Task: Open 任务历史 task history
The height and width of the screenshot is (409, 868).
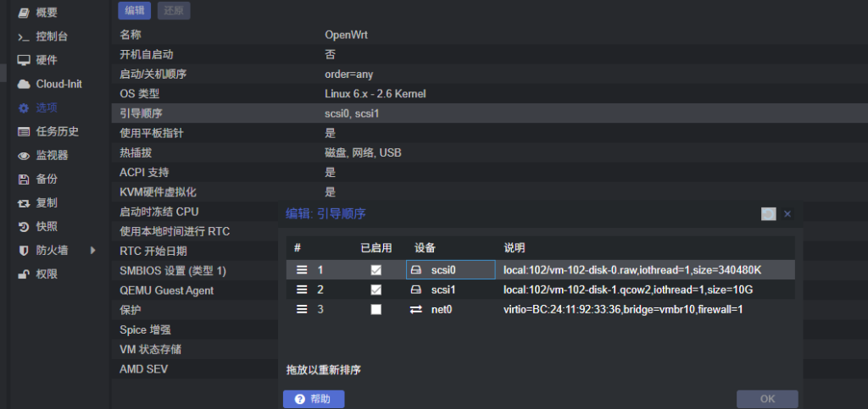Action: (x=57, y=131)
